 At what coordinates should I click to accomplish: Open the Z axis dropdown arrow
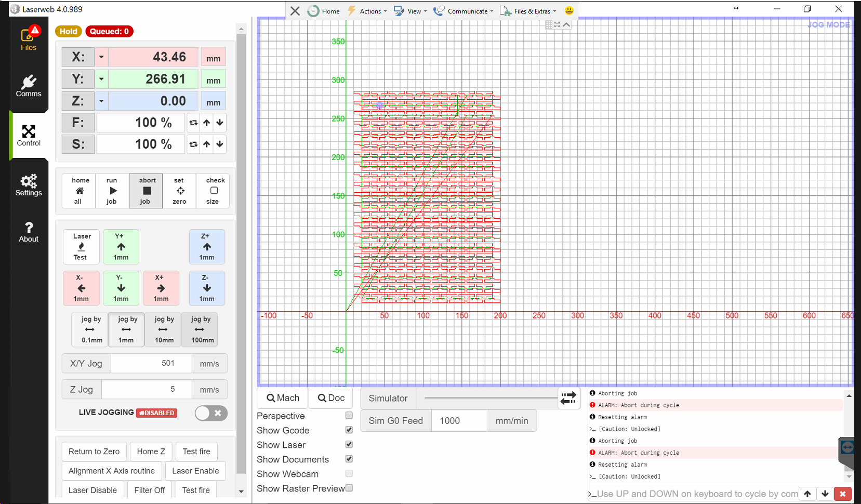pos(101,101)
